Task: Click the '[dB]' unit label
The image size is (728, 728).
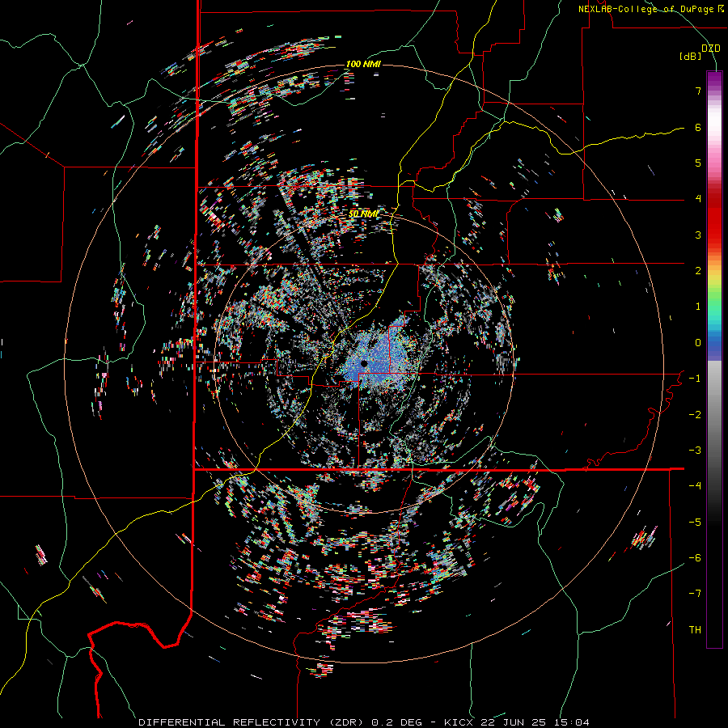Action: [x=691, y=57]
